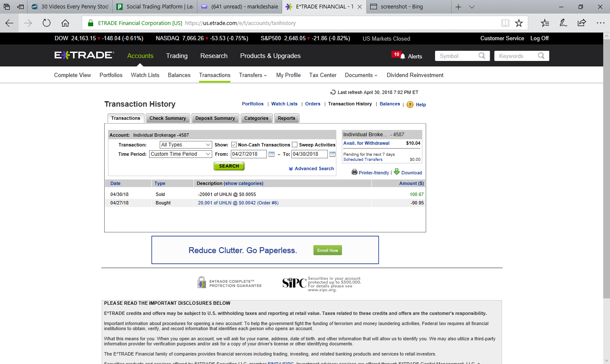The image size is (610, 364).
Task: Go back with the browser back arrow
Action: point(9,23)
